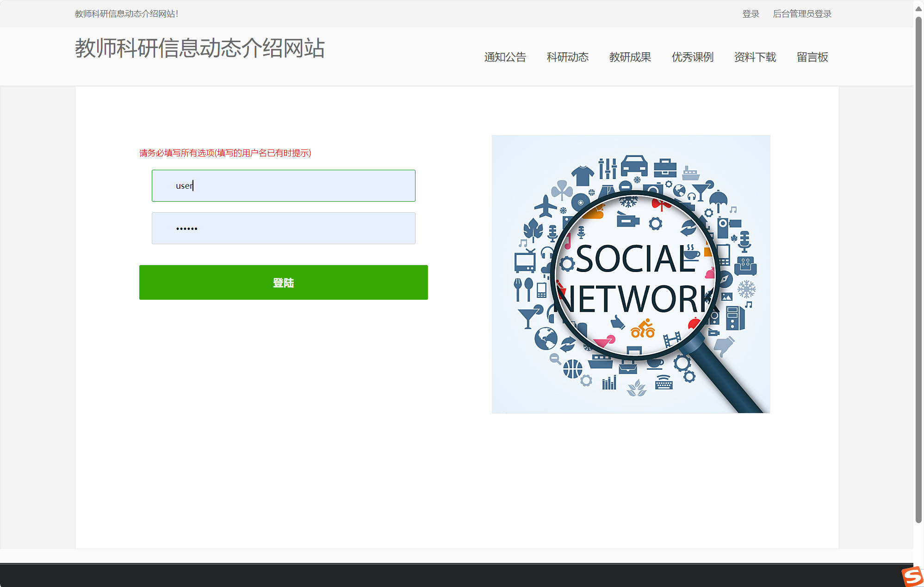Open the 资料下载 page
The height and width of the screenshot is (587, 924).
[755, 57]
